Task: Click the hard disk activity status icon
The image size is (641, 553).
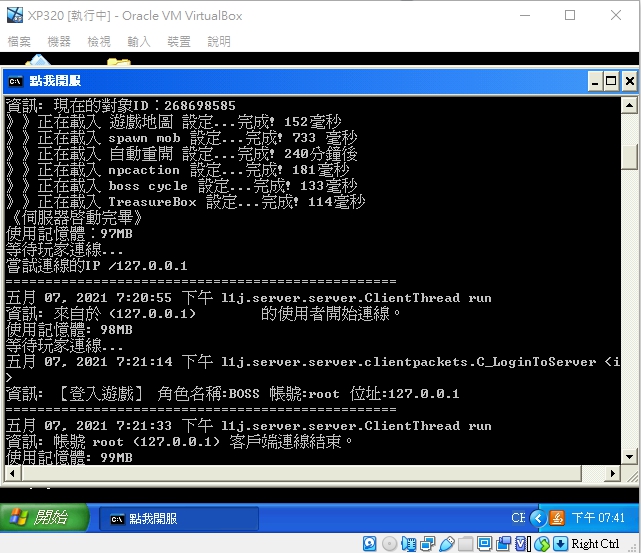Action: coord(370,544)
